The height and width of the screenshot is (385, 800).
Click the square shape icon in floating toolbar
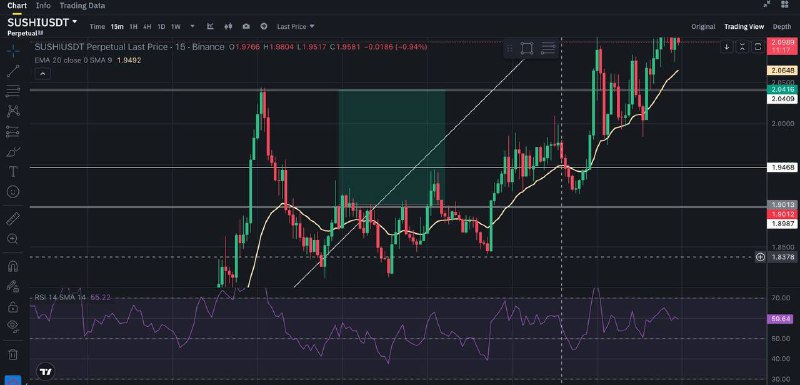tap(527, 49)
